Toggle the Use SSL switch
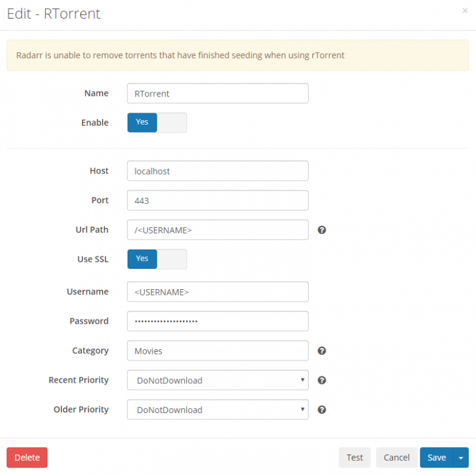 pos(157,259)
